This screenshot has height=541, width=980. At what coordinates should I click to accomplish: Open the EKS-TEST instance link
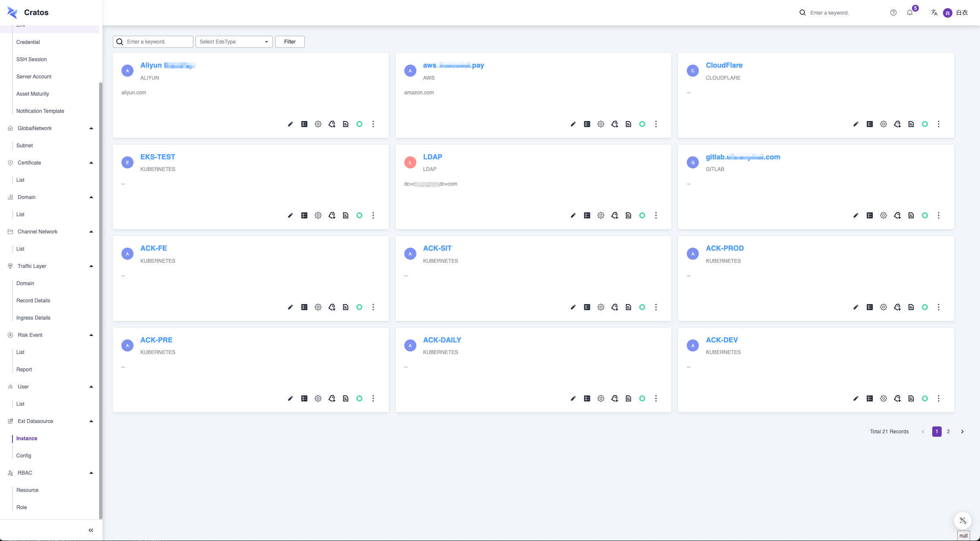(x=158, y=157)
